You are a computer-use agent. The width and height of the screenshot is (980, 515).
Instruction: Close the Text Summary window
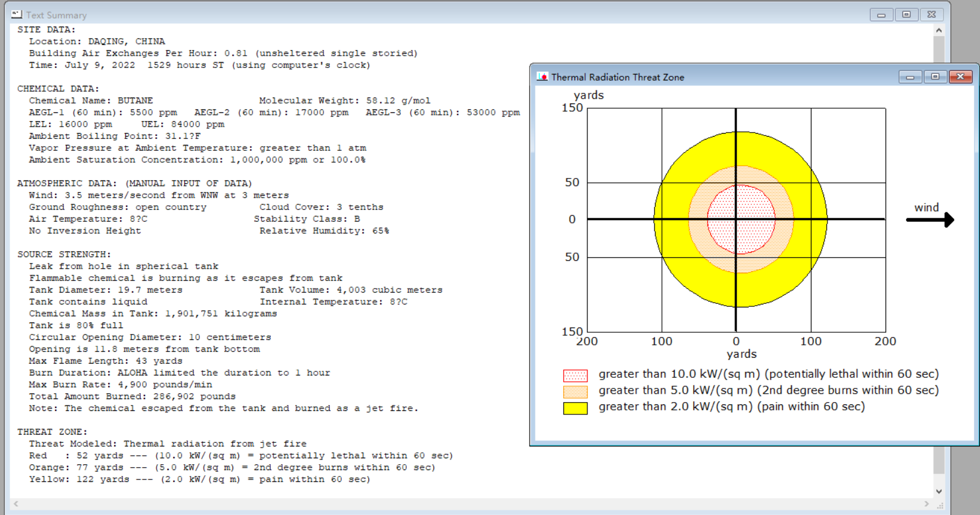(x=932, y=15)
